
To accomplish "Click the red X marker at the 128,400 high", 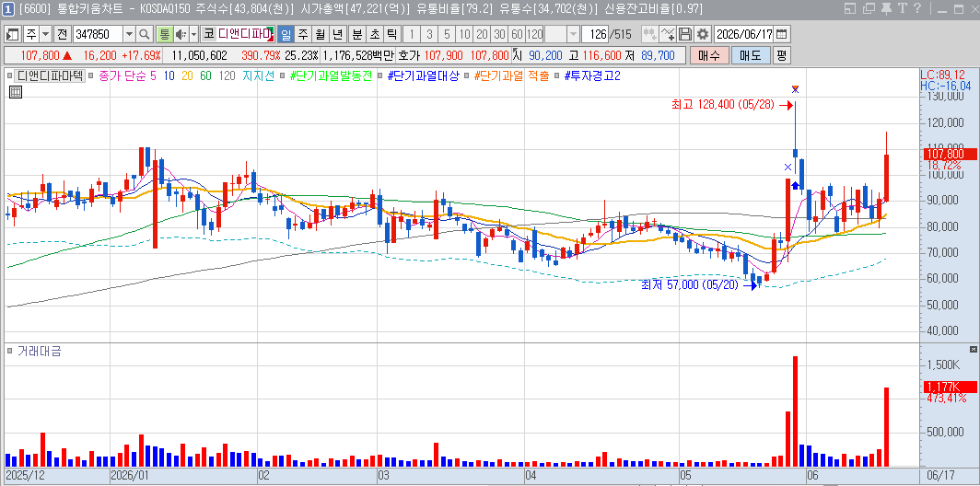I will click(x=795, y=88).
